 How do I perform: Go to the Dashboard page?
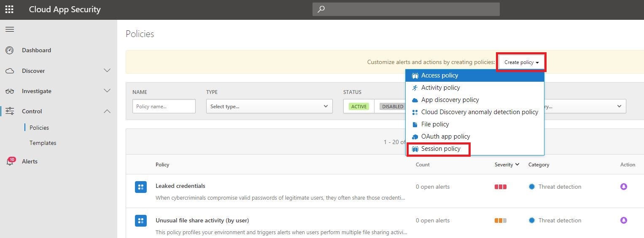pyautogui.click(x=36, y=50)
